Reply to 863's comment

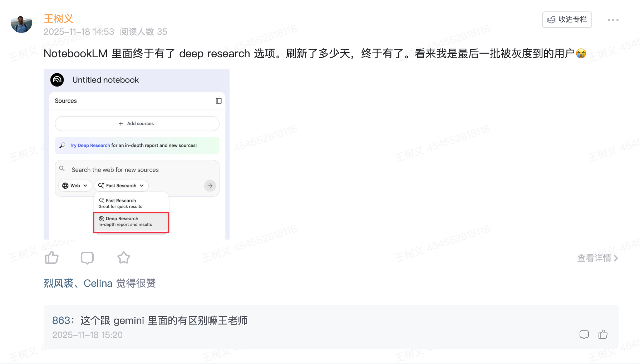tap(584, 335)
